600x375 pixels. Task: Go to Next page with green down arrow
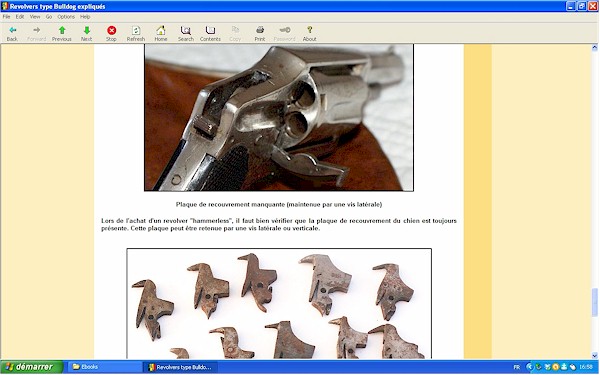(x=86, y=30)
